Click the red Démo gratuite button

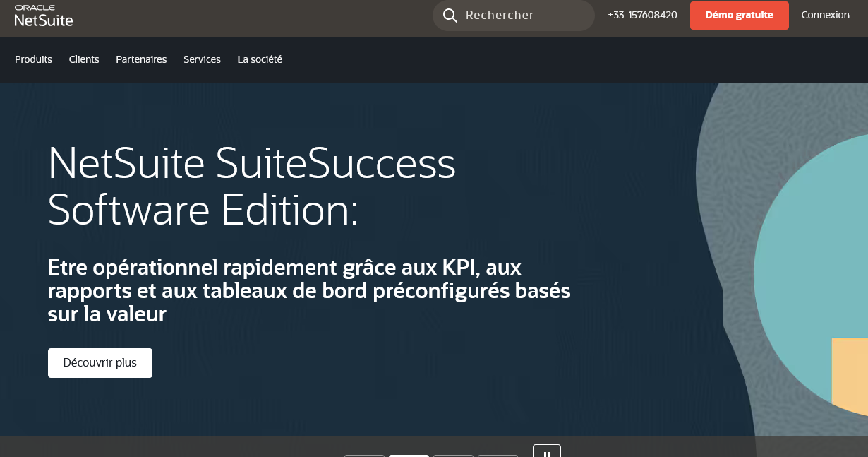739,15
